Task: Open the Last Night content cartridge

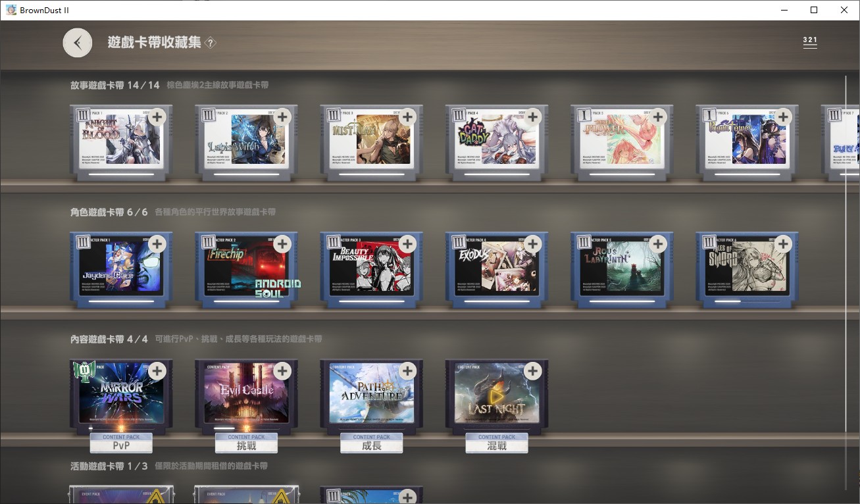Action: click(497, 396)
